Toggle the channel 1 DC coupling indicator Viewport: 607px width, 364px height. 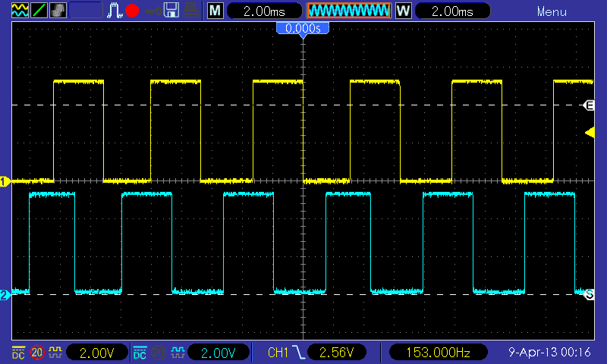tap(17, 352)
